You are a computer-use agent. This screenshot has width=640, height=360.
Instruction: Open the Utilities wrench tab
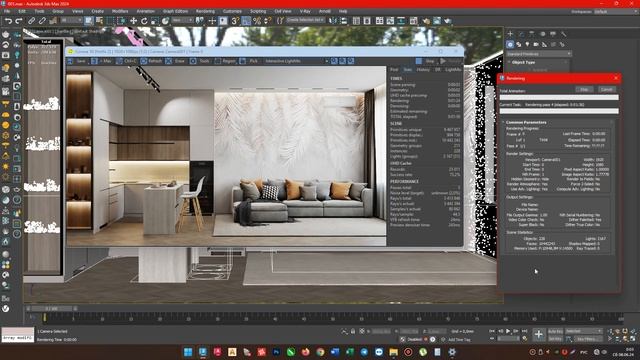[x=563, y=34]
